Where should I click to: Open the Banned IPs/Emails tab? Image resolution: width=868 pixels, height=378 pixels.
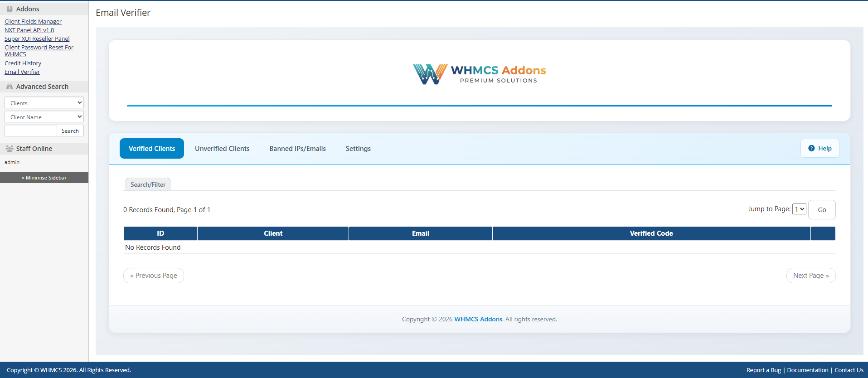[x=297, y=149]
